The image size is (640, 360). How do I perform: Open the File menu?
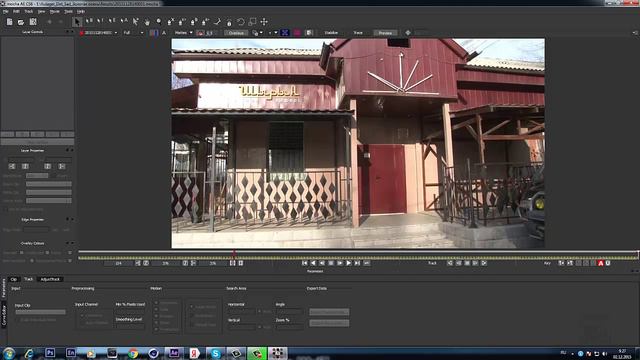(5, 11)
